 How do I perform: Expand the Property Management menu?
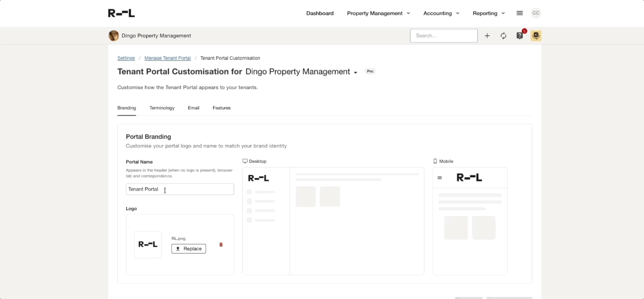click(x=378, y=13)
